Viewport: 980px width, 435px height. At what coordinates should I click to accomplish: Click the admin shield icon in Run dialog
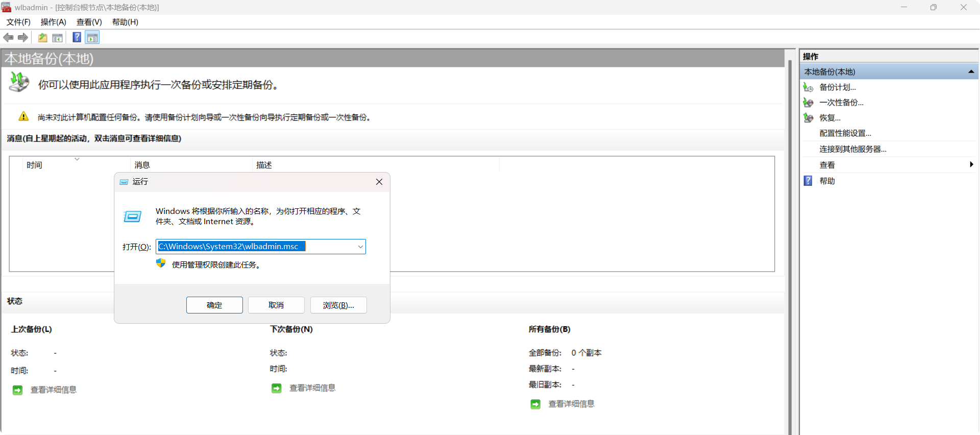pos(161,263)
